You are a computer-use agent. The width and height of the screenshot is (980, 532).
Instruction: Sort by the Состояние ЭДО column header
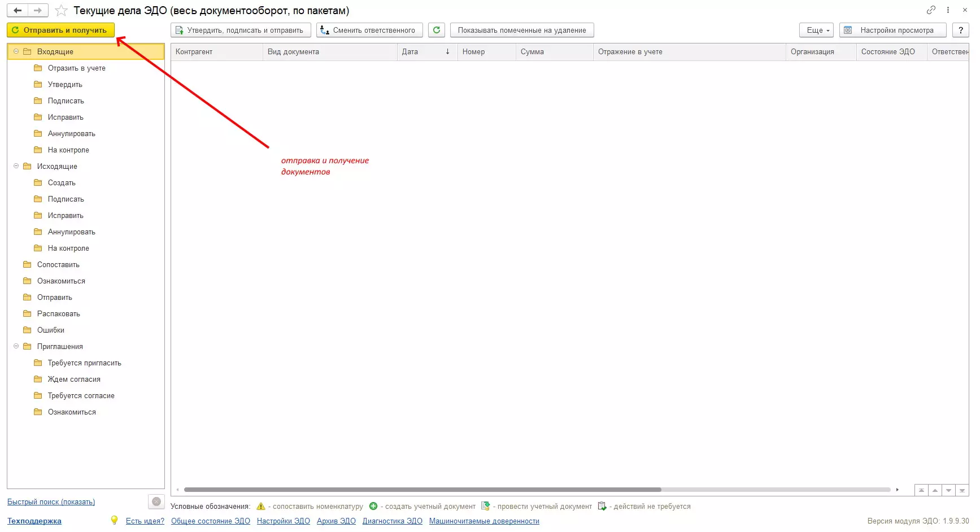click(892, 51)
